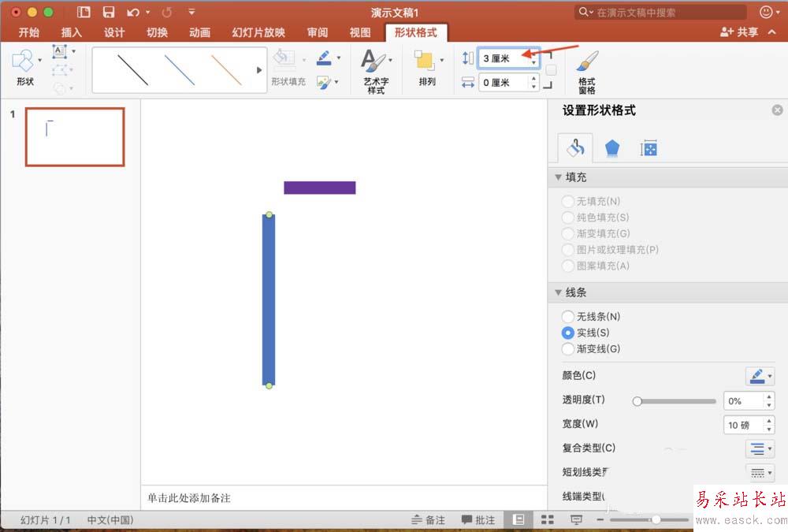Open the Home (开始) tab
The width and height of the screenshot is (788, 532).
(x=28, y=32)
